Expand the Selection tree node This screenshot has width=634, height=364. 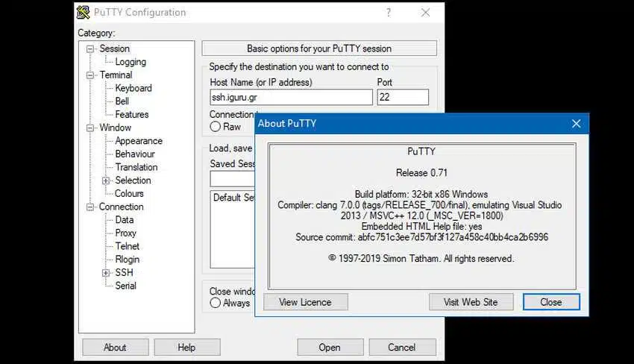(x=106, y=181)
